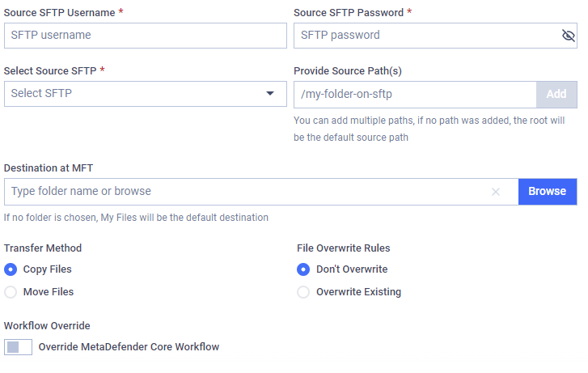Expand the Select SFTP dropdown arrow
Image resolution: width=588 pixels, height=373 pixels.
point(270,93)
